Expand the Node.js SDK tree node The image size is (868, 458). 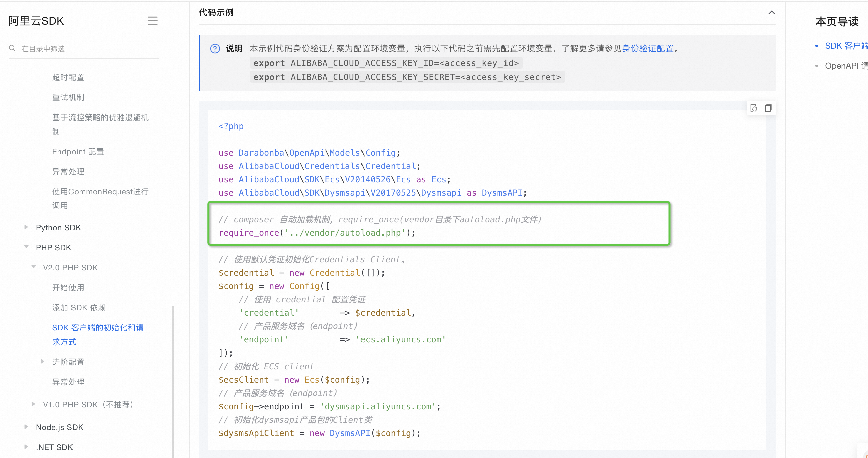point(26,427)
